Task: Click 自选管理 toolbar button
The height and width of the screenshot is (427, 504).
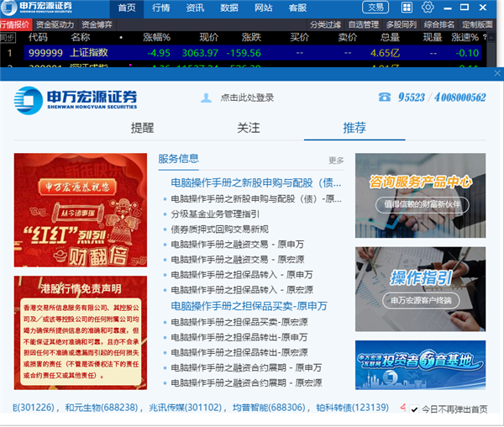Action: [x=363, y=24]
